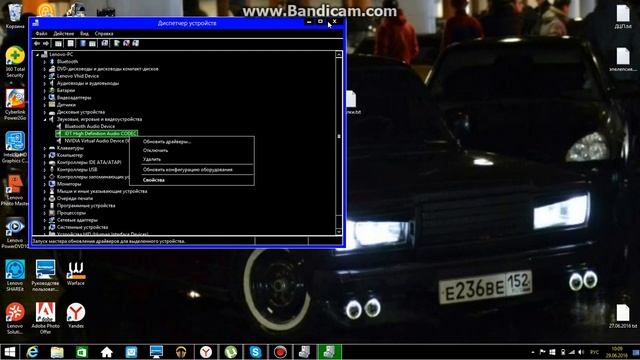Viewport: 640px width, 360px height.
Task: Open File Explorer from the taskbar
Action: (x=57, y=352)
